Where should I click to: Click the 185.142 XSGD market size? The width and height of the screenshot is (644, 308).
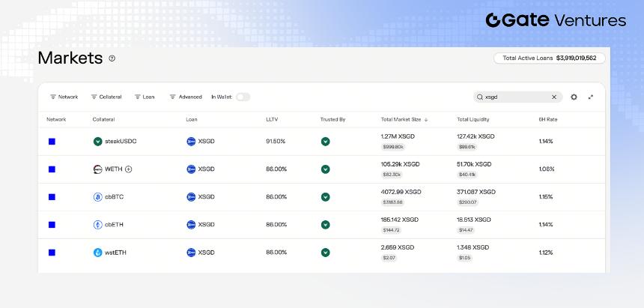(400, 220)
